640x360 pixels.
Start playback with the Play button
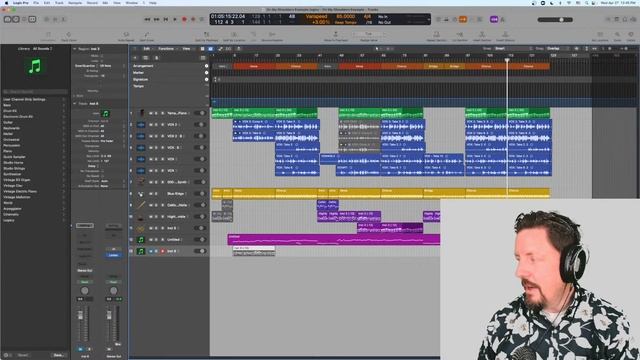pyautogui.click(x=175, y=19)
